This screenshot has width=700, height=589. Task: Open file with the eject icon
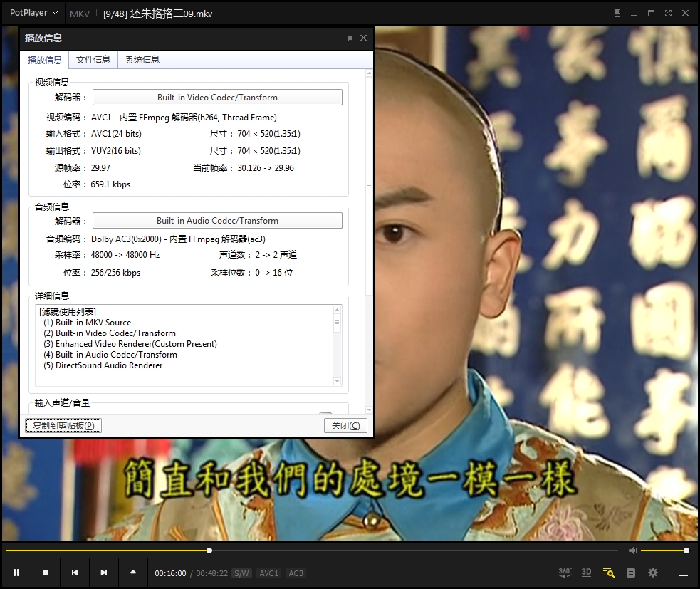point(133,573)
